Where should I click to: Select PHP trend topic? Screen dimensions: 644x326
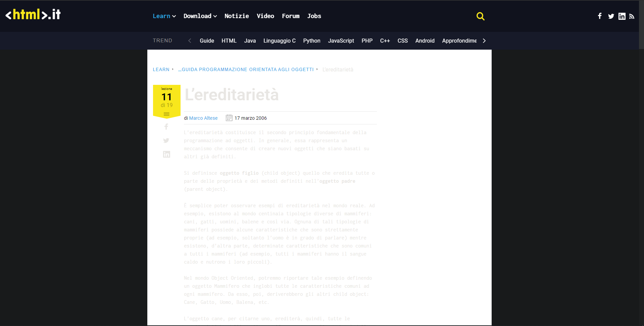click(367, 41)
